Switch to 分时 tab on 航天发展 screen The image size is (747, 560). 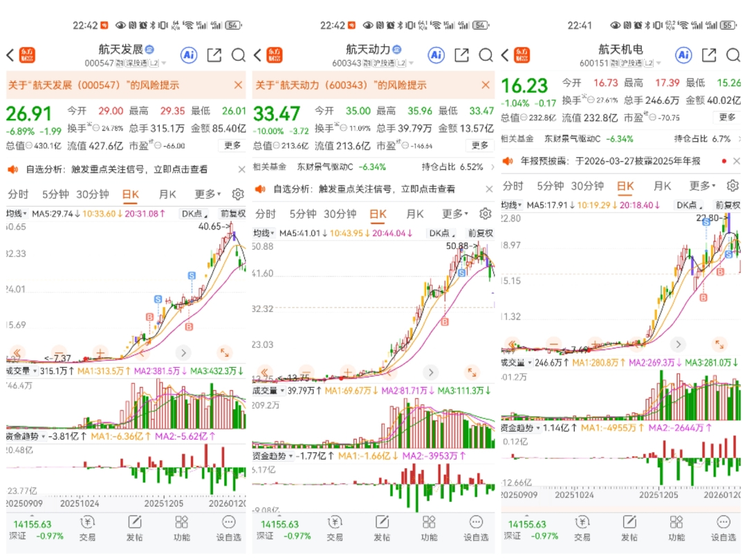pyautogui.click(x=18, y=194)
